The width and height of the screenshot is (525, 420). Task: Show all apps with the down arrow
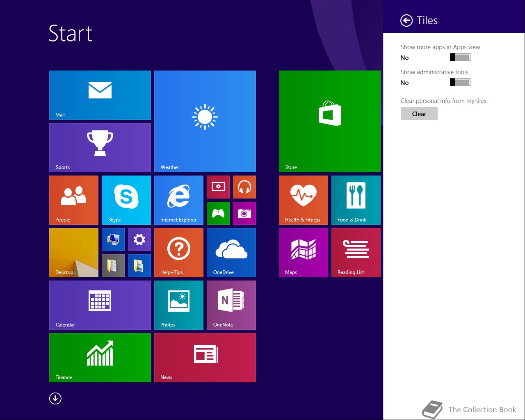[55, 398]
